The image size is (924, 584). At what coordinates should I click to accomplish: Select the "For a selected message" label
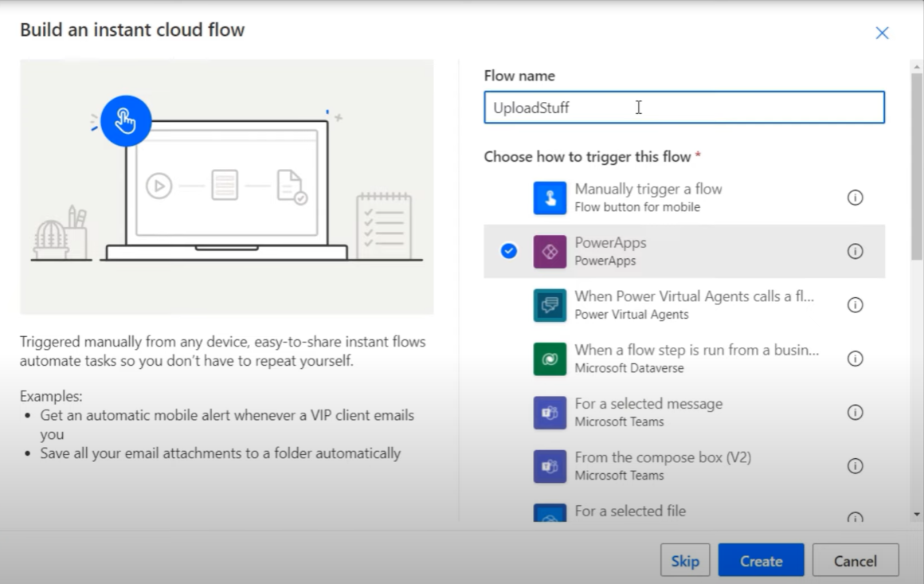[x=648, y=404]
